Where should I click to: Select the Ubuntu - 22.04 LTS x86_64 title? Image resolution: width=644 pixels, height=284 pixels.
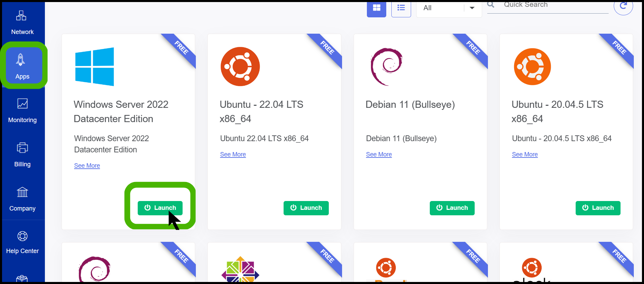coord(261,112)
